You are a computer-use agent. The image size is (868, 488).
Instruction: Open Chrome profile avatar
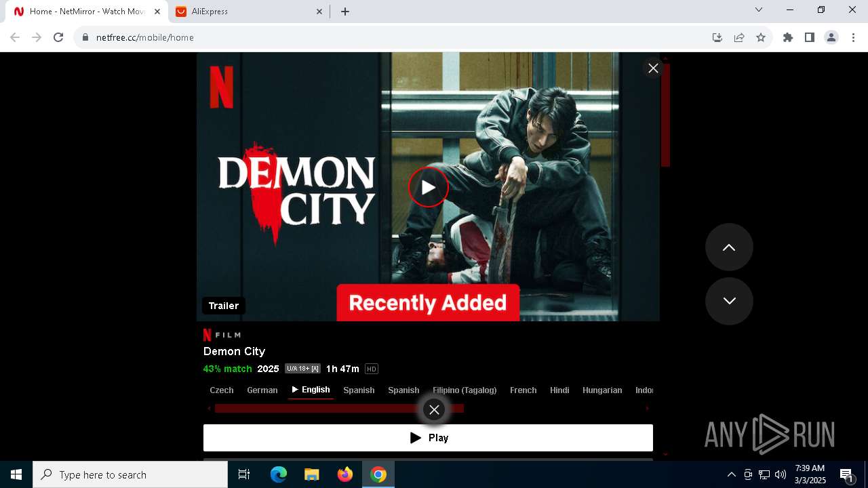pos(831,37)
